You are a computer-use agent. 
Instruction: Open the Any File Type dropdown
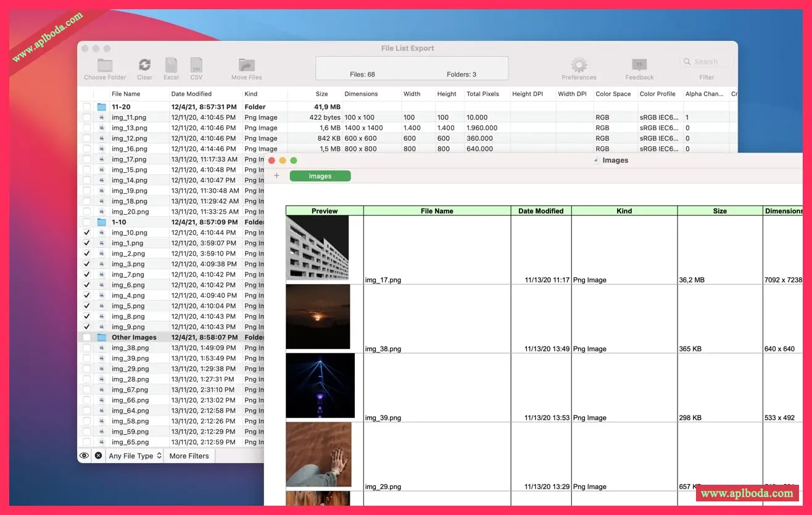[x=135, y=456]
